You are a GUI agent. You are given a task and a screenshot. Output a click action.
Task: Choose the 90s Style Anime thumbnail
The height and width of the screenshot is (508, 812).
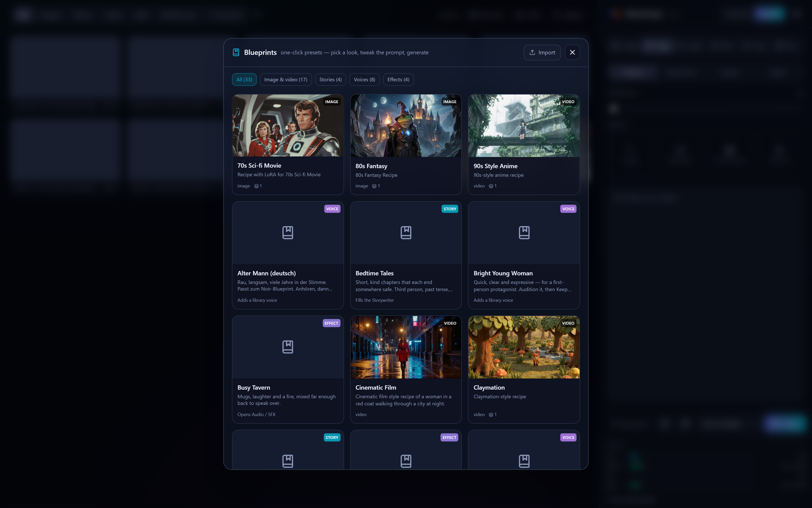pyautogui.click(x=524, y=125)
